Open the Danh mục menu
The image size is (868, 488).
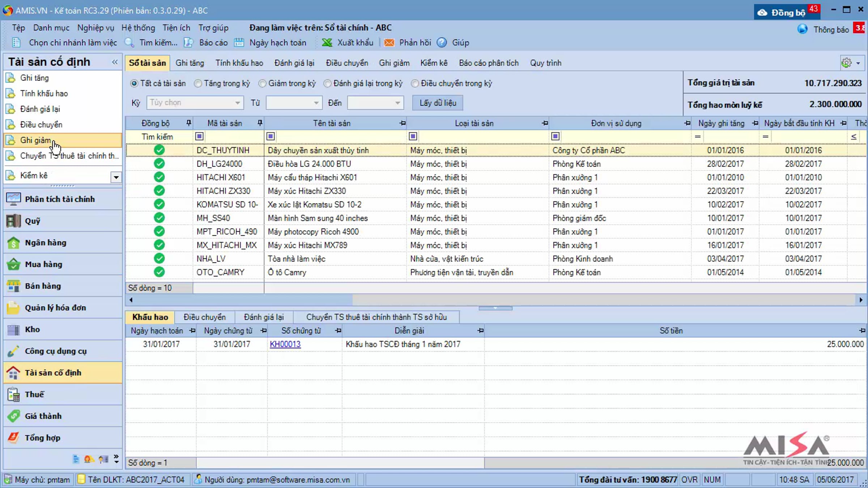click(x=51, y=28)
